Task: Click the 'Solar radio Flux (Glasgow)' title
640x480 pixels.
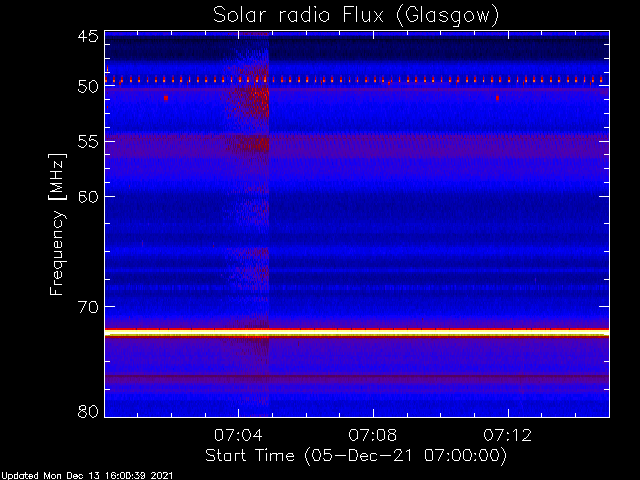Action: click(356, 16)
